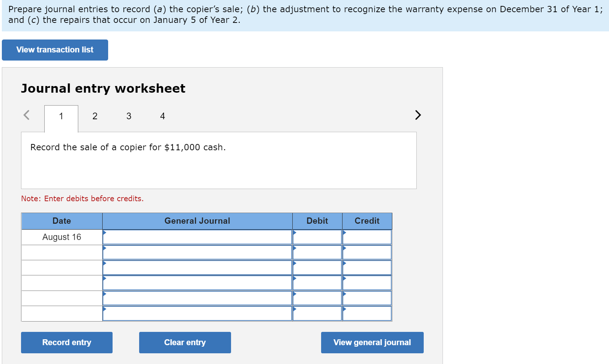Open General Journal account dropdown in second row
609x364 pixels.
[197, 253]
